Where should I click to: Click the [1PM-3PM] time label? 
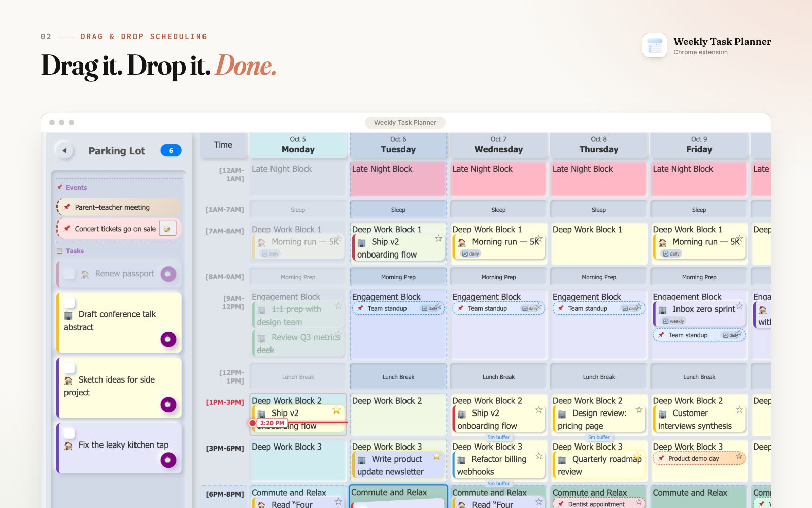click(225, 402)
